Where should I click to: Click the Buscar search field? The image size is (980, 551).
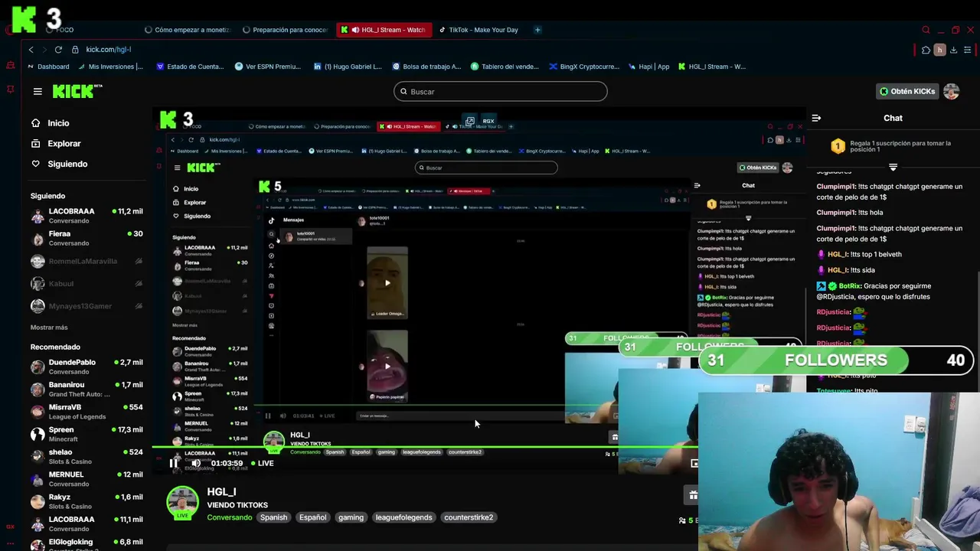(501, 92)
